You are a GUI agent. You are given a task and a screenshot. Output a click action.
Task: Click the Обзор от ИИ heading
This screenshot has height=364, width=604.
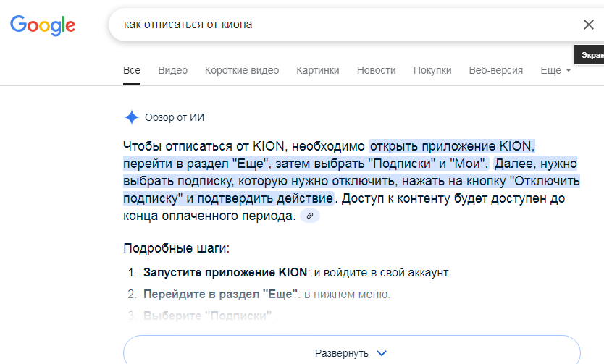point(175,117)
